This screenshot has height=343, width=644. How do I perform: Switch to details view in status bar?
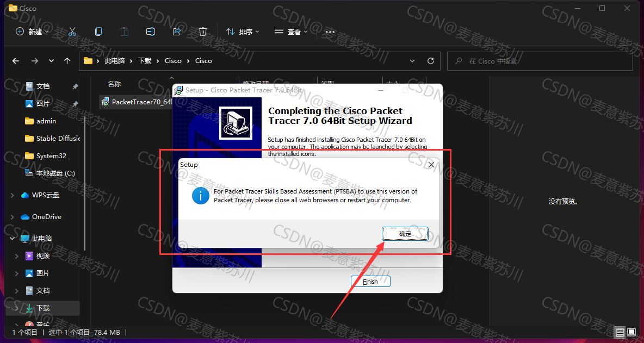620,332
